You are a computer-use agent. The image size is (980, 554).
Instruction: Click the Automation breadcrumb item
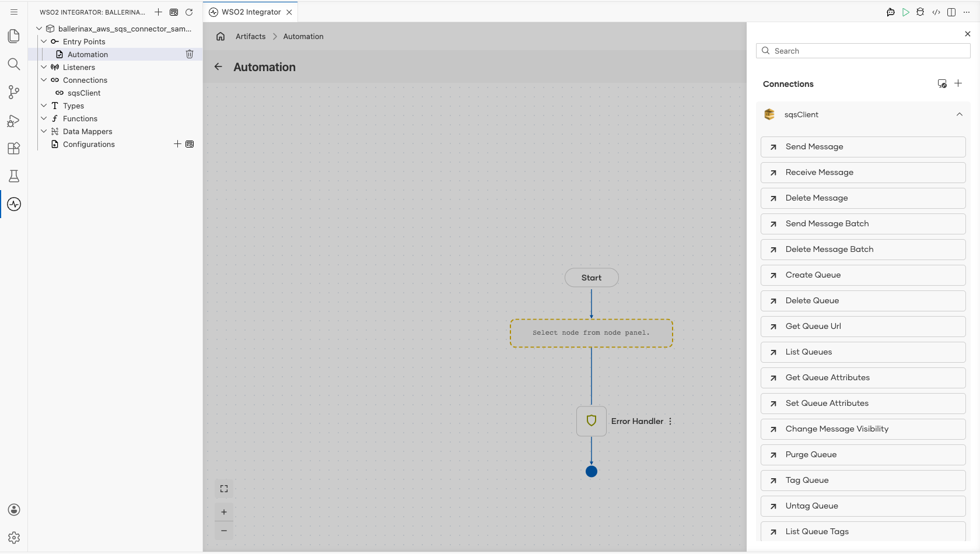[303, 36]
